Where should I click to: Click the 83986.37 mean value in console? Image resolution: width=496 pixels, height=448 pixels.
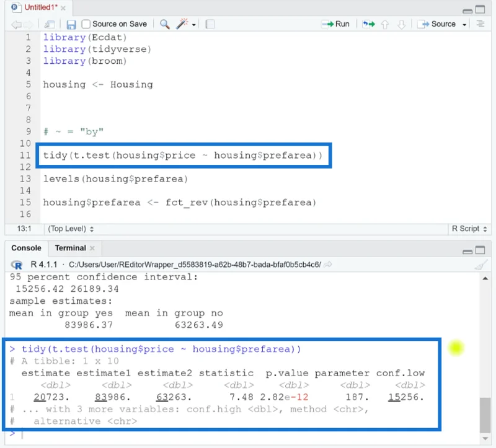point(89,325)
